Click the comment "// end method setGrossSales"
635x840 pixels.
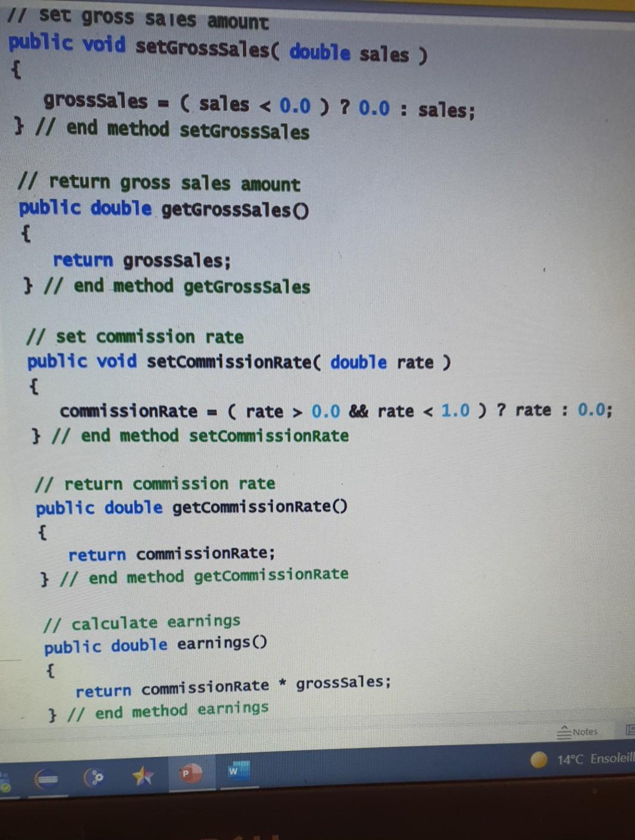tap(172, 129)
